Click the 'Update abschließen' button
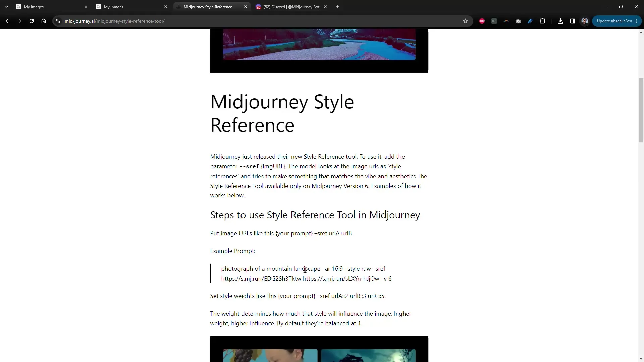 (x=617, y=21)
